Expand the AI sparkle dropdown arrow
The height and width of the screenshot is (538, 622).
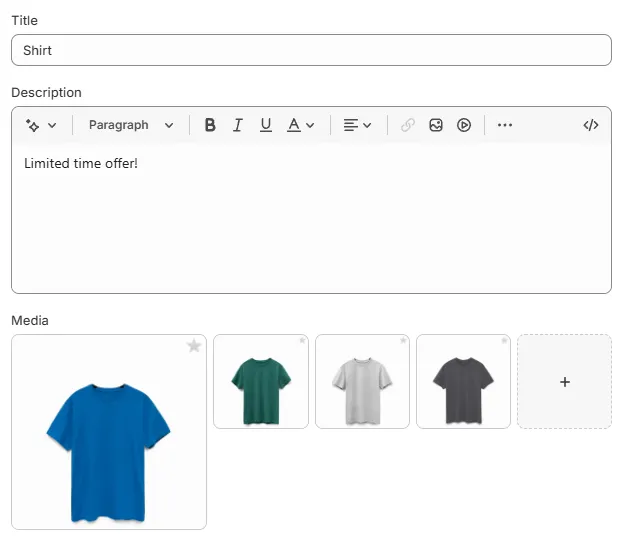click(52, 125)
